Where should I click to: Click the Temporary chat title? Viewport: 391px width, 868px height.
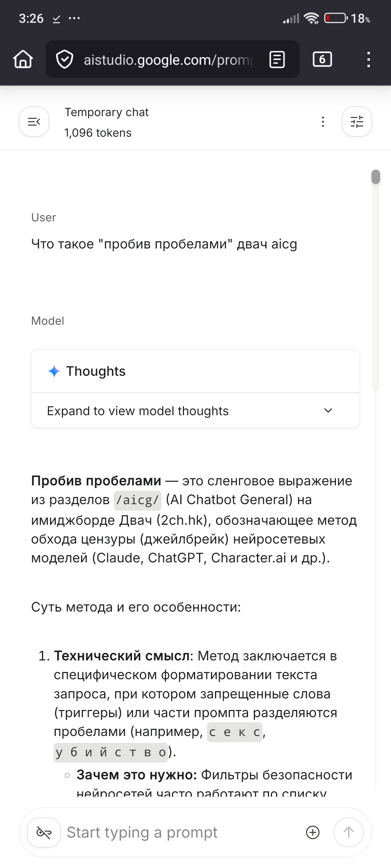(x=107, y=112)
